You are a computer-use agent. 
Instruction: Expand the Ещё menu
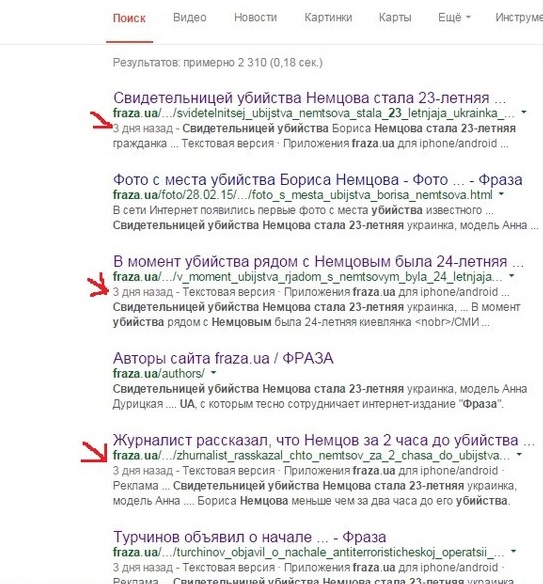[454, 18]
